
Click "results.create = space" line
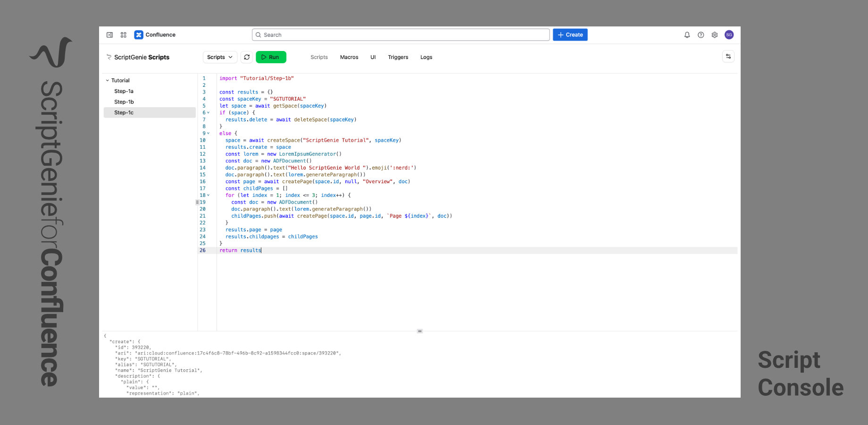point(258,147)
